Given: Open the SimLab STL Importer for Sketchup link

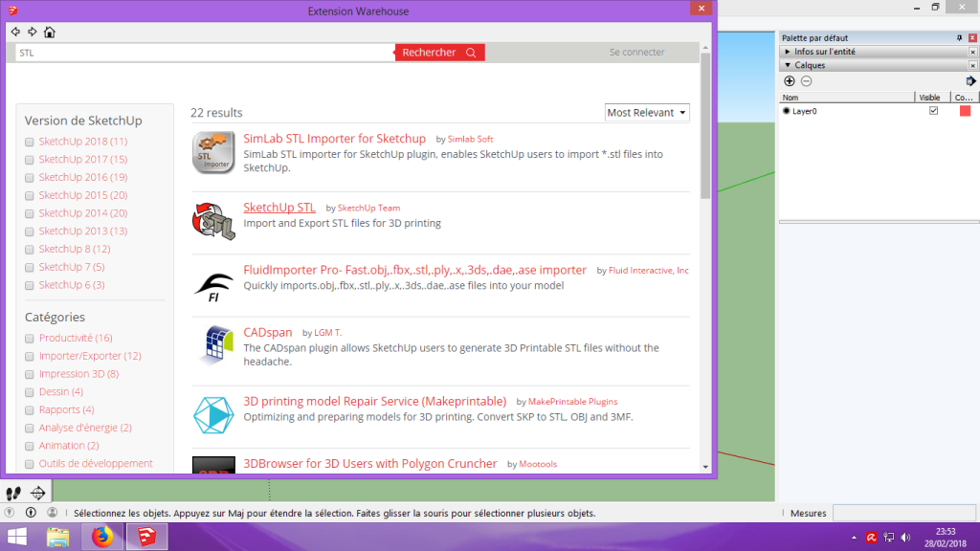Looking at the screenshot, I should [334, 139].
